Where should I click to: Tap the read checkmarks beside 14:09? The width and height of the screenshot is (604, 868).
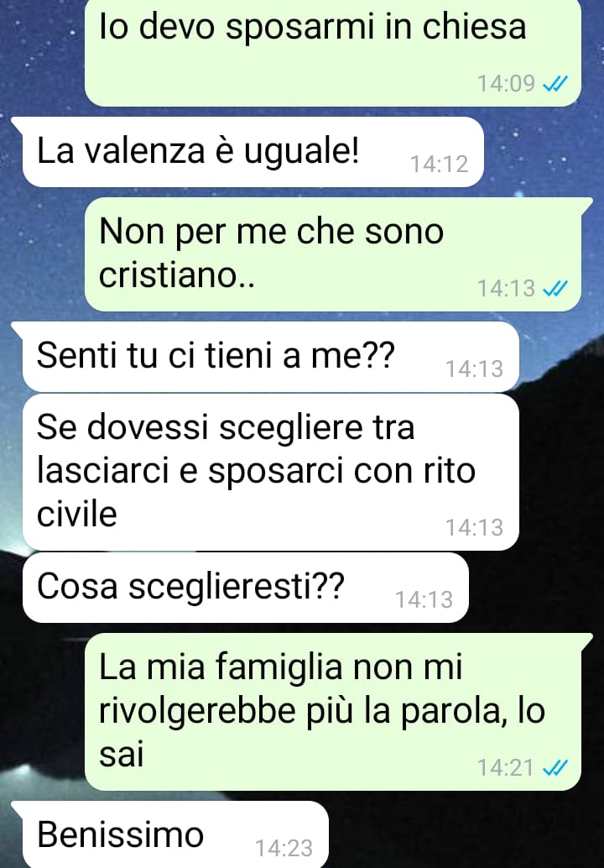click(x=556, y=84)
